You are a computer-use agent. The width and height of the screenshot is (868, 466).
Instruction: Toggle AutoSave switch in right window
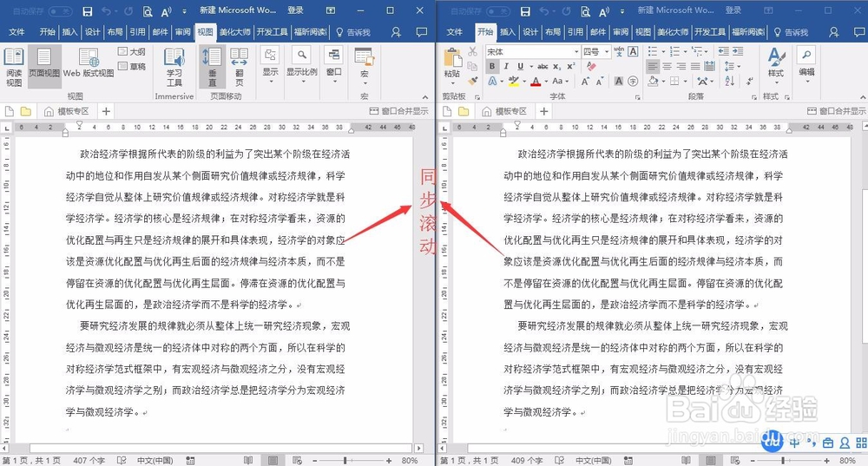click(498, 10)
